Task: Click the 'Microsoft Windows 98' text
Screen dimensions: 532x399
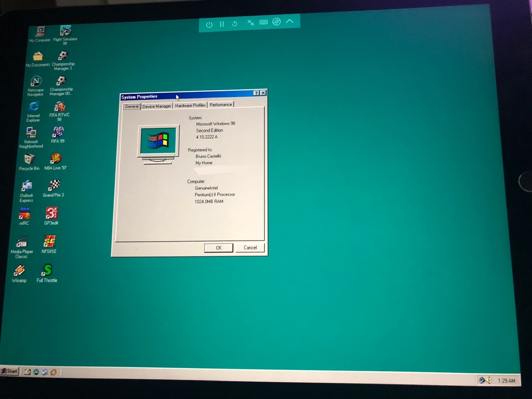Action: pyautogui.click(x=216, y=124)
